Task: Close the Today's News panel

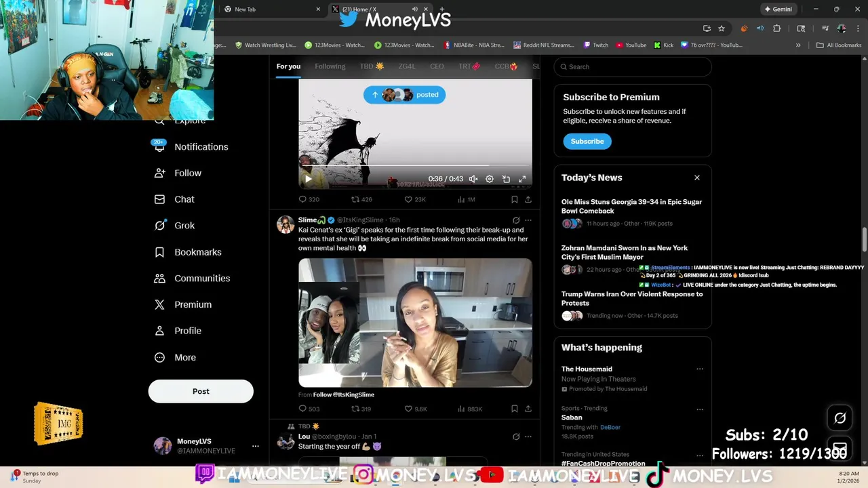Action: pos(696,178)
